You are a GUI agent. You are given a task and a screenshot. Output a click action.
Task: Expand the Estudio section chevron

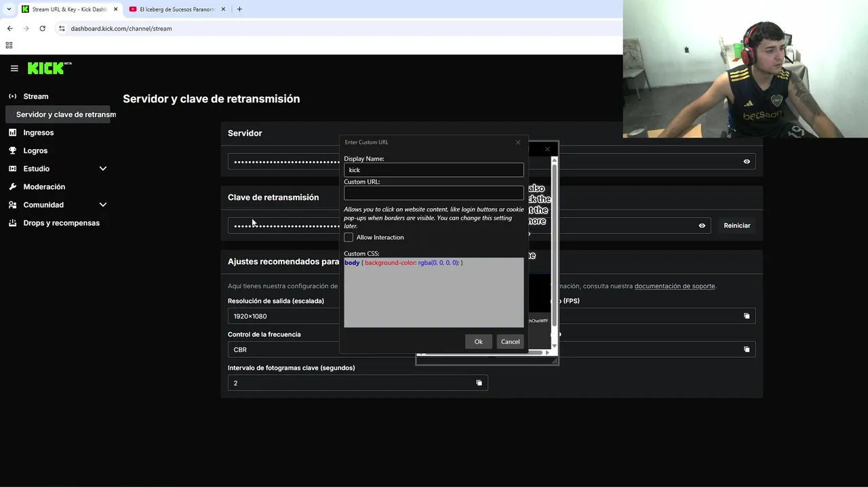[103, 169]
